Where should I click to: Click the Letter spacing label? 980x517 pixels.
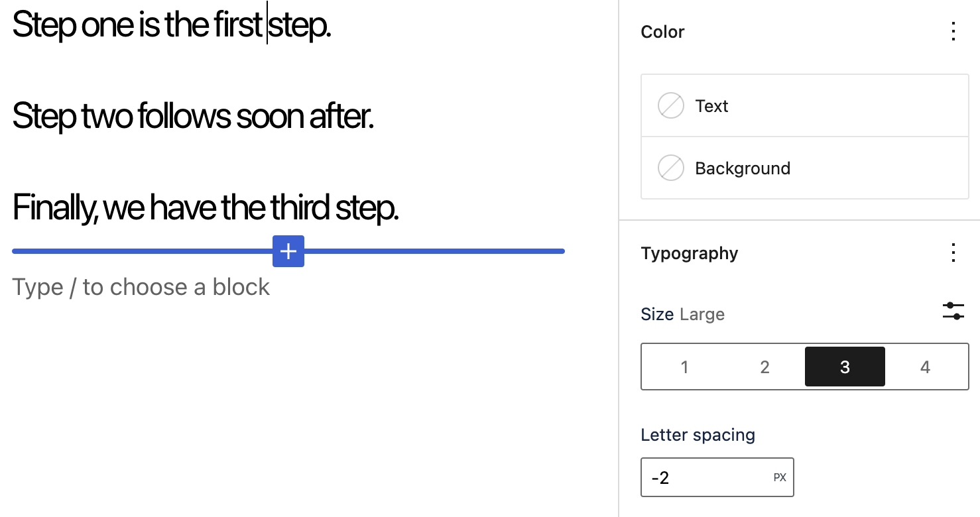[698, 435]
